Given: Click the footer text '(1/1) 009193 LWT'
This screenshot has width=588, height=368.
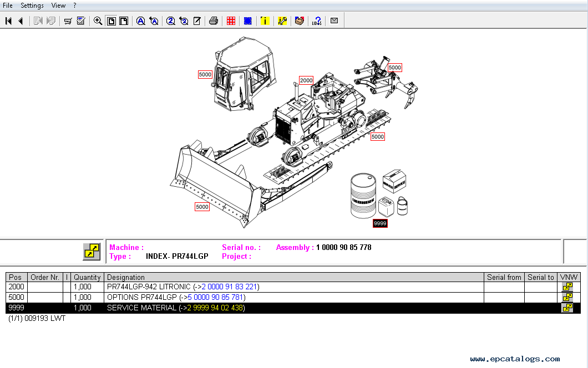Looking at the screenshot, I should click(x=37, y=319).
